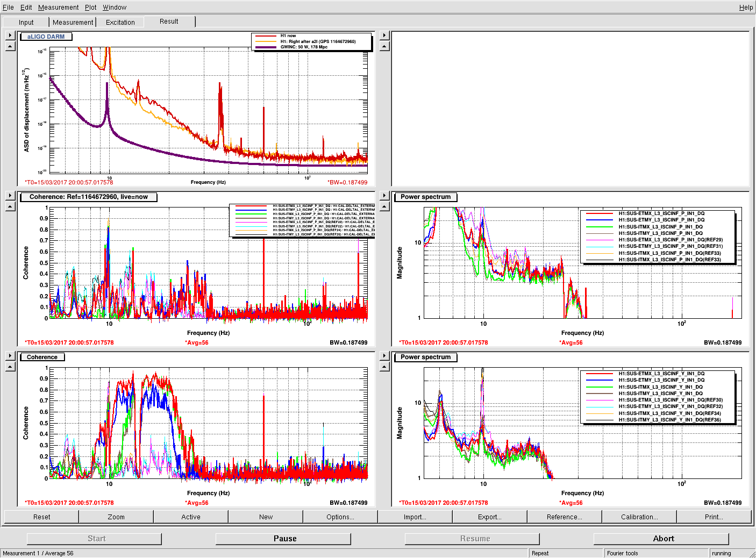Switch to the Excitation tab

point(120,23)
